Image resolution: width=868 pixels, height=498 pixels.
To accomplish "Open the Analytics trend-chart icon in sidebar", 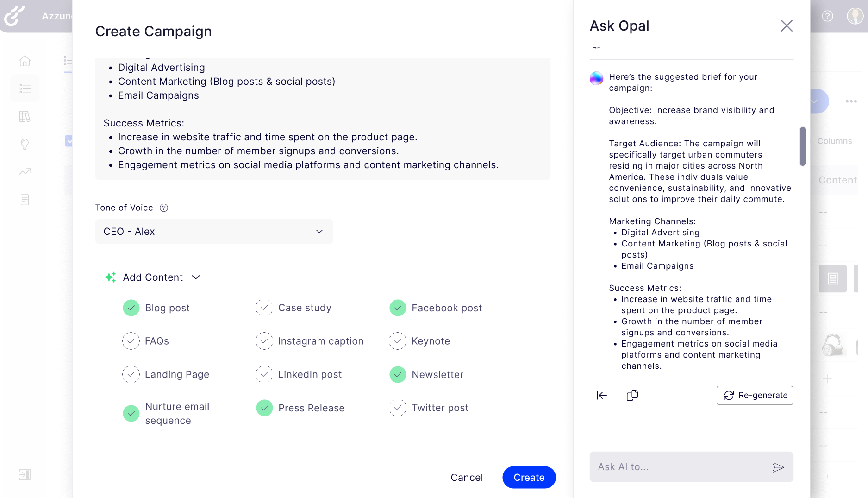I will (25, 172).
